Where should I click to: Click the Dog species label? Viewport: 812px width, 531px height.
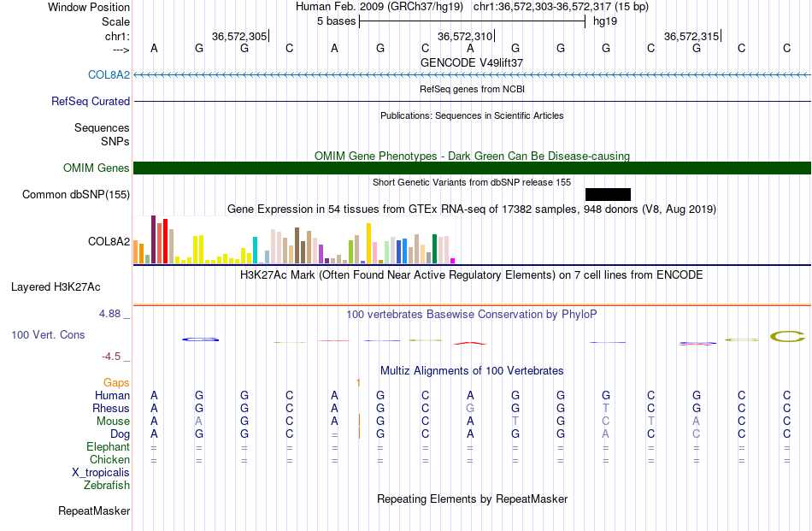120,434
